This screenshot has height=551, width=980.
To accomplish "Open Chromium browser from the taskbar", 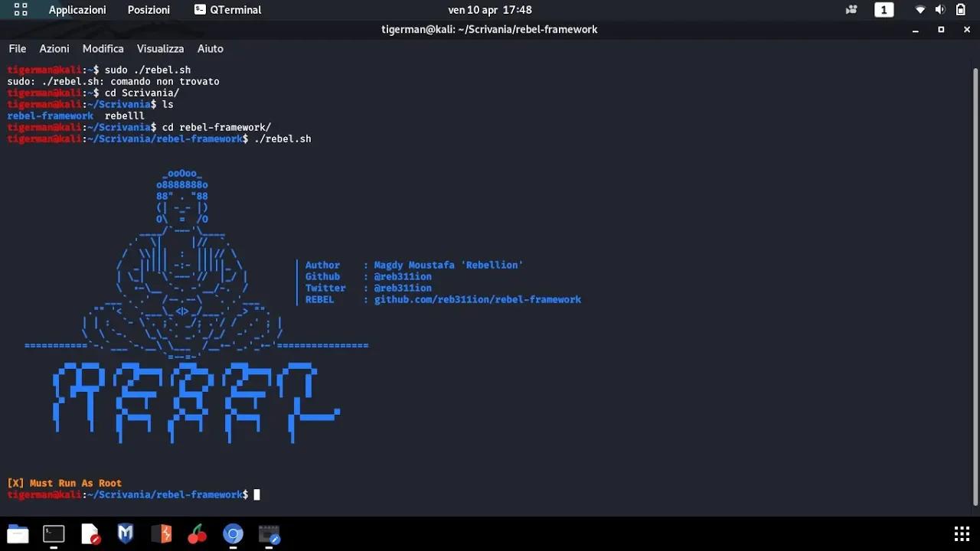I will coord(233,533).
